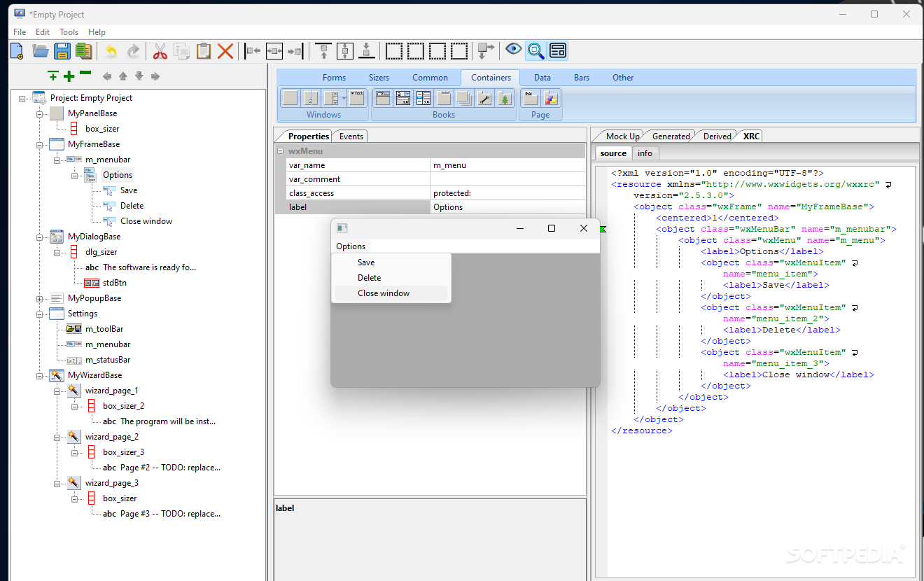The image size is (924, 581).
Task: Select m_statusBar under Settings
Action: [x=108, y=360]
